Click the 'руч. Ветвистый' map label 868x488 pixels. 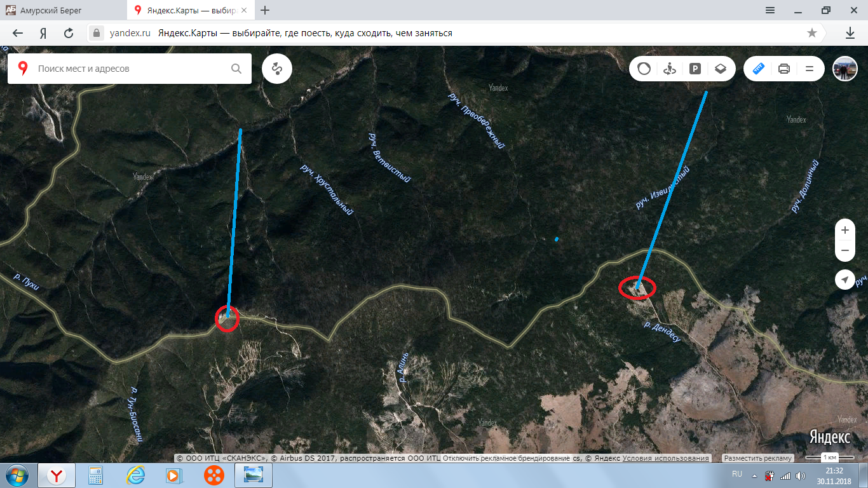390,158
